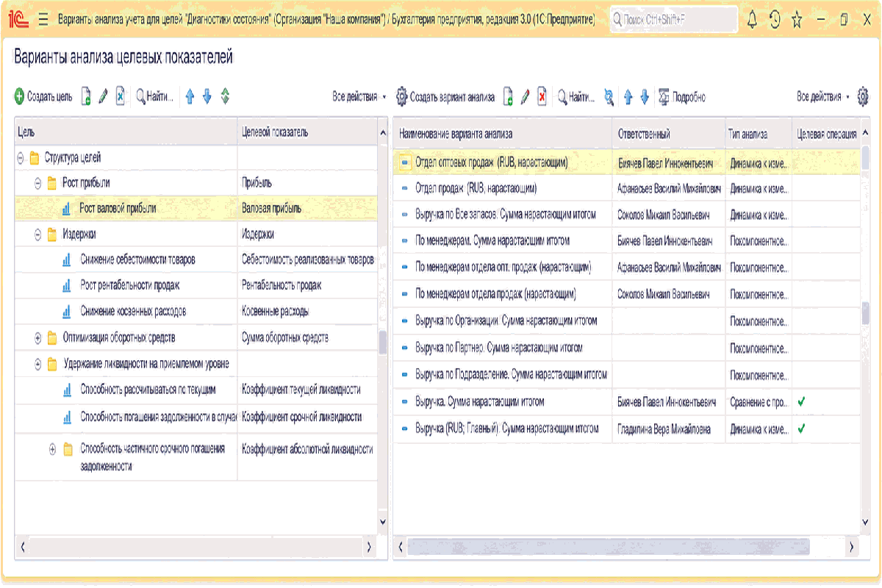Open right "Все действия" dropdown menu
882x588 pixels.
click(x=823, y=96)
